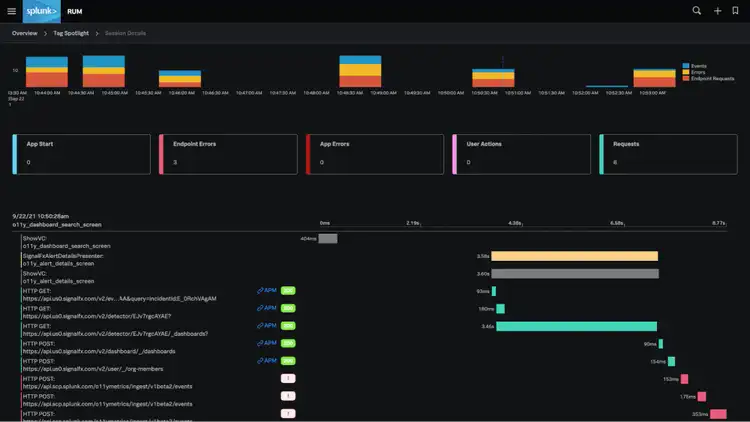The height and width of the screenshot is (422, 750).
Task: Click the plus create icon
Action: (x=717, y=11)
